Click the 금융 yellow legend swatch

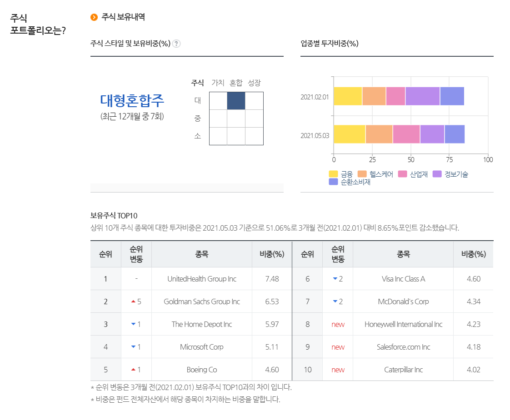333,174
